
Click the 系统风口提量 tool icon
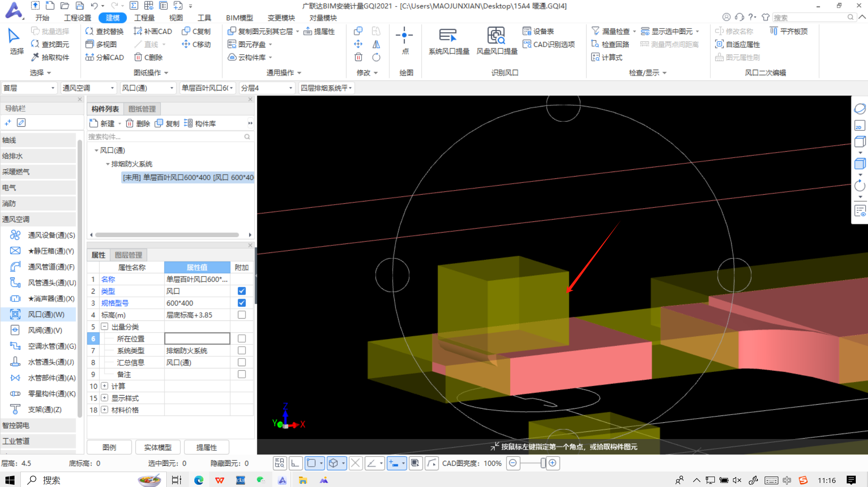448,35
